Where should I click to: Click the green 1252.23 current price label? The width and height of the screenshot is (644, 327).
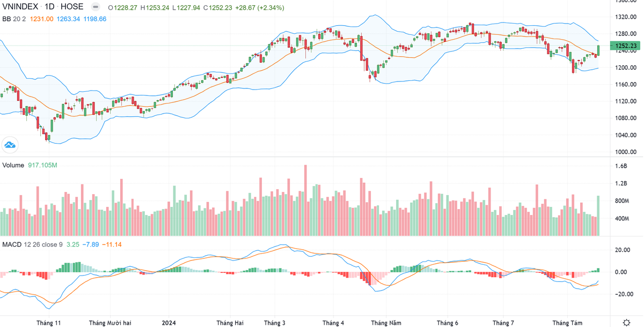tap(625, 46)
